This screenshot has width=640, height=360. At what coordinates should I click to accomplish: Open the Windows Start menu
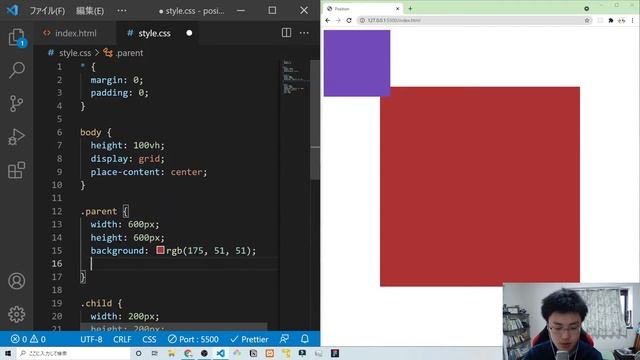point(8,353)
